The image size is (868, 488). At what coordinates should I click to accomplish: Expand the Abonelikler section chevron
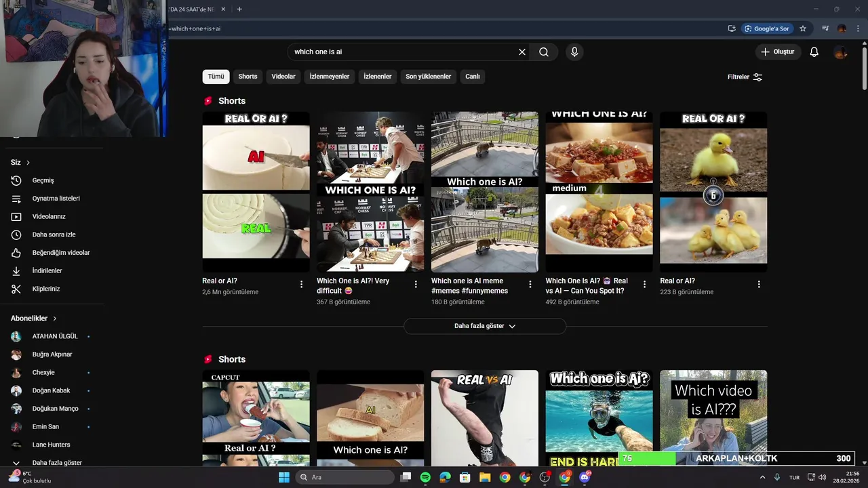coord(55,319)
